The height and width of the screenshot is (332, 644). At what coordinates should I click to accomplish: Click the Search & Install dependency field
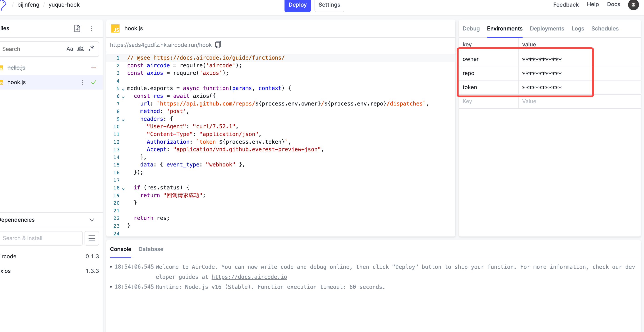click(41, 238)
